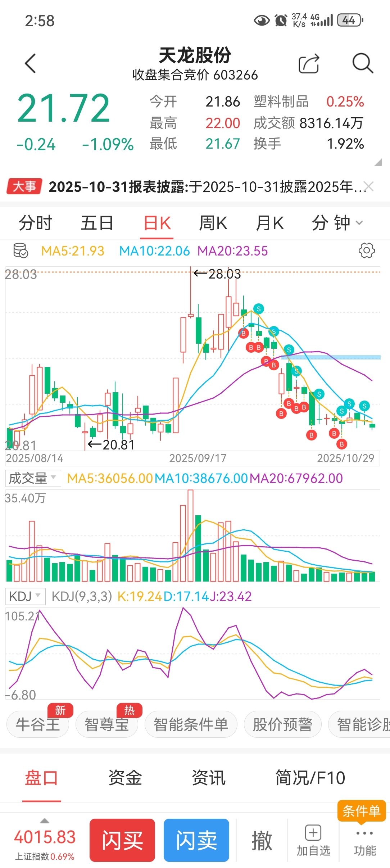The image size is (390, 868).
Task: Tap the alarm clock status icon
Action: [281, 20]
